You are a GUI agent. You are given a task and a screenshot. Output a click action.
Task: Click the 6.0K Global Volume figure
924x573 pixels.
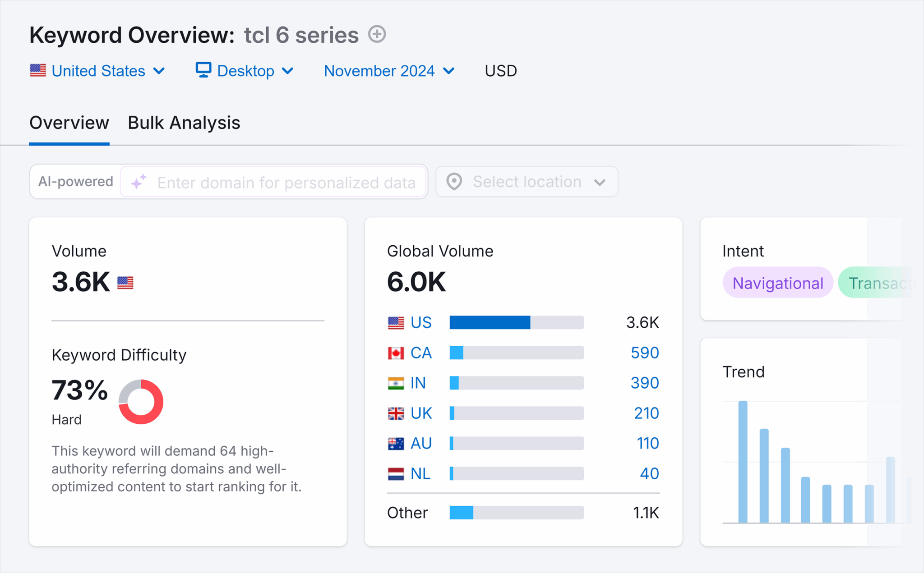(x=416, y=282)
